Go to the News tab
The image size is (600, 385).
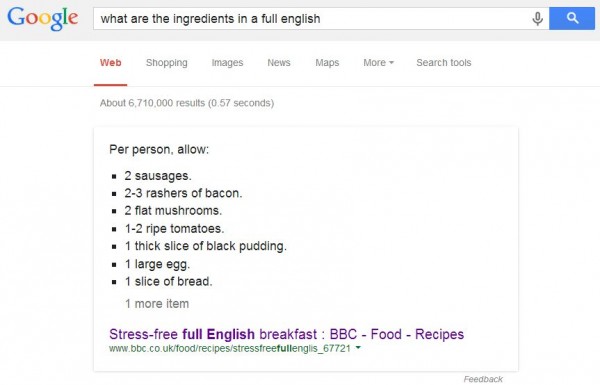click(x=279, y=62)
